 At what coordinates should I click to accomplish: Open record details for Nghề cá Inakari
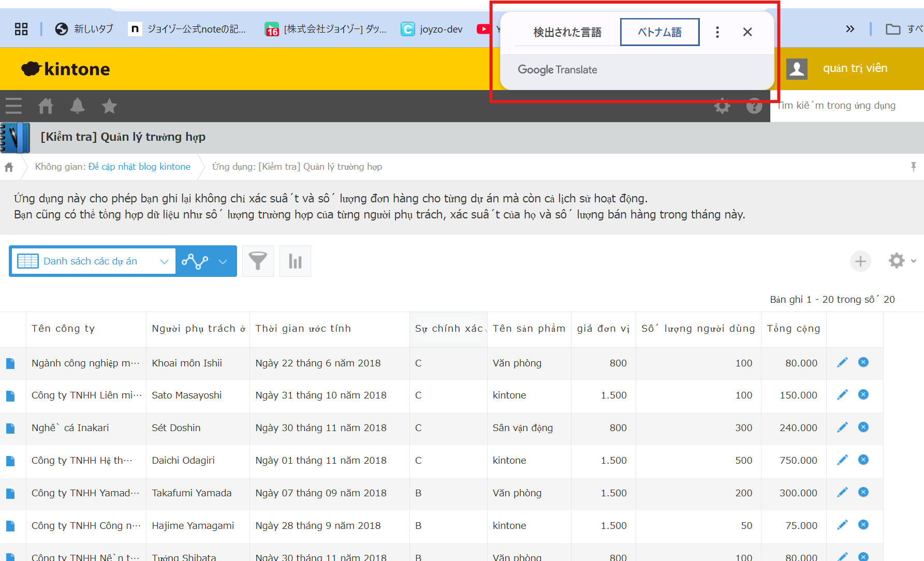coord(10,428)
